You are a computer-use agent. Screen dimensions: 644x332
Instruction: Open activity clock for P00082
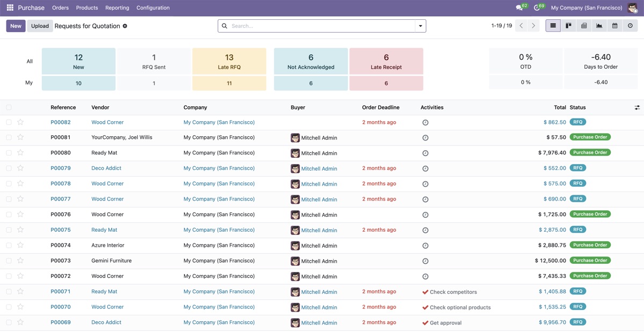pos(425,122)
